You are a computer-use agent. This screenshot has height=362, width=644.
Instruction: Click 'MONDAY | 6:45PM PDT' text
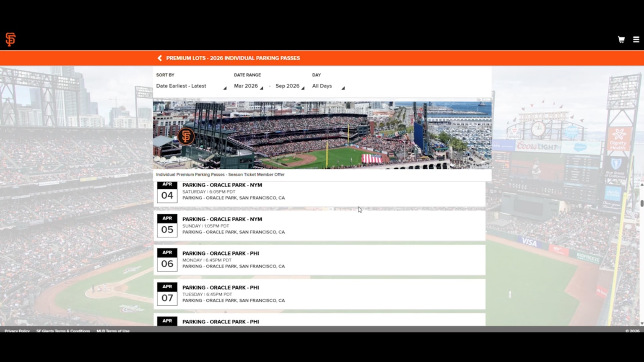(207, 260)
